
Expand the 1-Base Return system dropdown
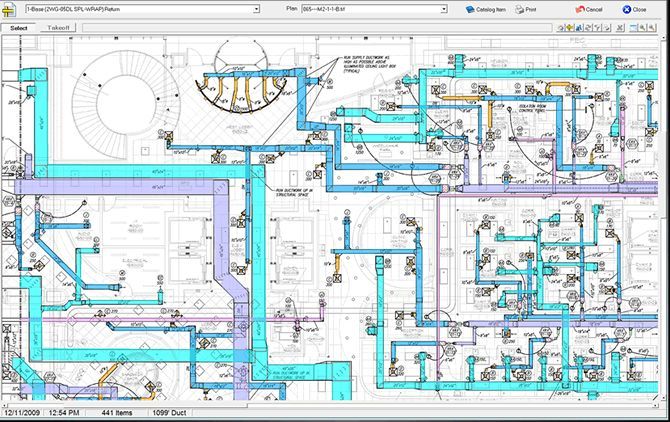[256, 9]
